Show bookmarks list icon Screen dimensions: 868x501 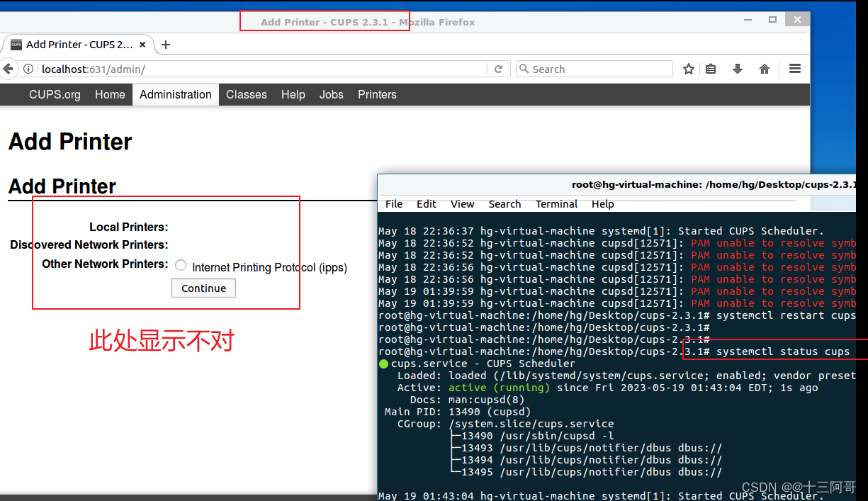pos(711,69)
